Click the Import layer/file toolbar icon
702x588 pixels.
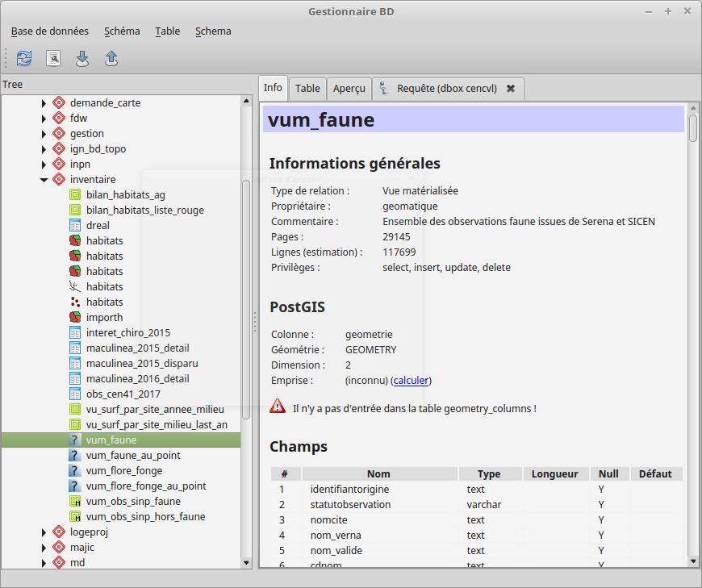82,58
